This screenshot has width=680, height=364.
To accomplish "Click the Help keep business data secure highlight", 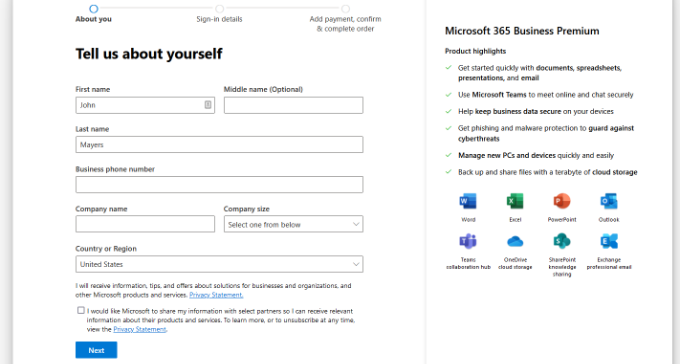I will [x=536, y=111].
